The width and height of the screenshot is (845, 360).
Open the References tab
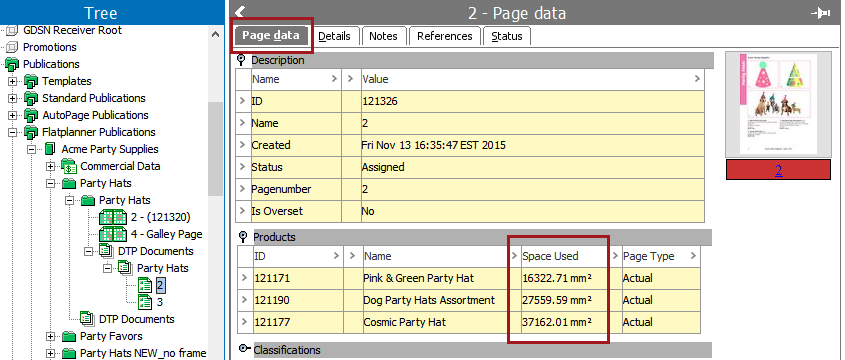[x=445, y=36]
